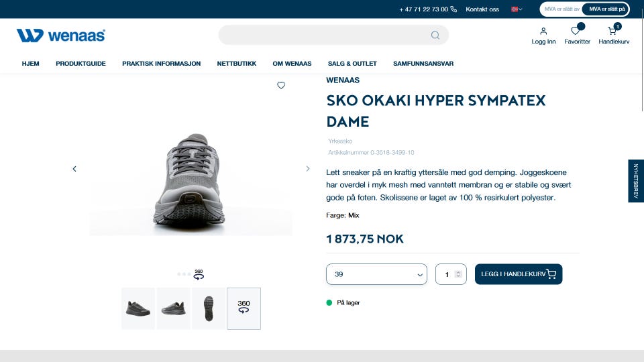Viewport: 644px width, 362px height.
Task: Click På lager stock status
Action: (348, 303)
